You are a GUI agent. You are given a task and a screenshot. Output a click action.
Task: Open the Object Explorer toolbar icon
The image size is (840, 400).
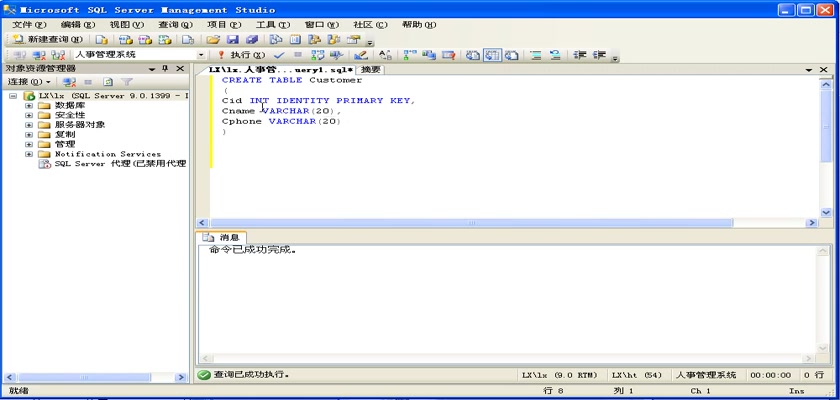[314, 40]
